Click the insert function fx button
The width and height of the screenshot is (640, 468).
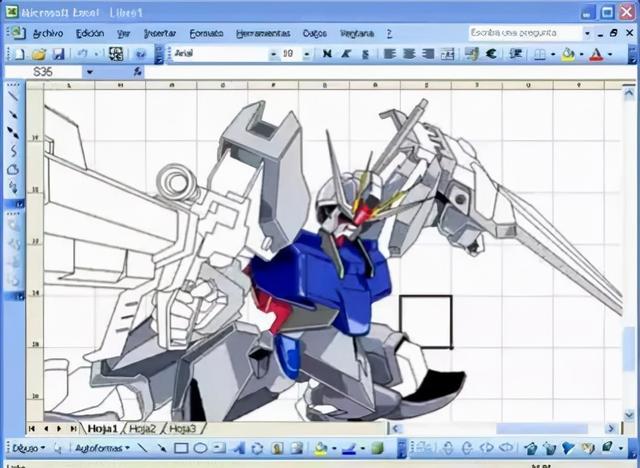pos(138,72)
